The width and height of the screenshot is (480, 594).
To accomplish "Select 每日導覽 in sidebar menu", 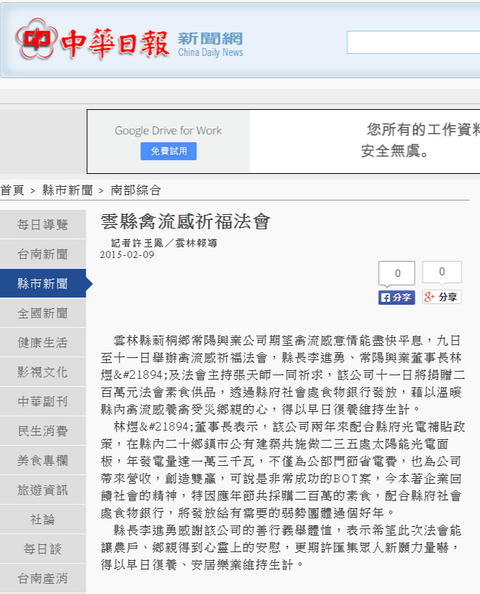I will coord(43,224).
